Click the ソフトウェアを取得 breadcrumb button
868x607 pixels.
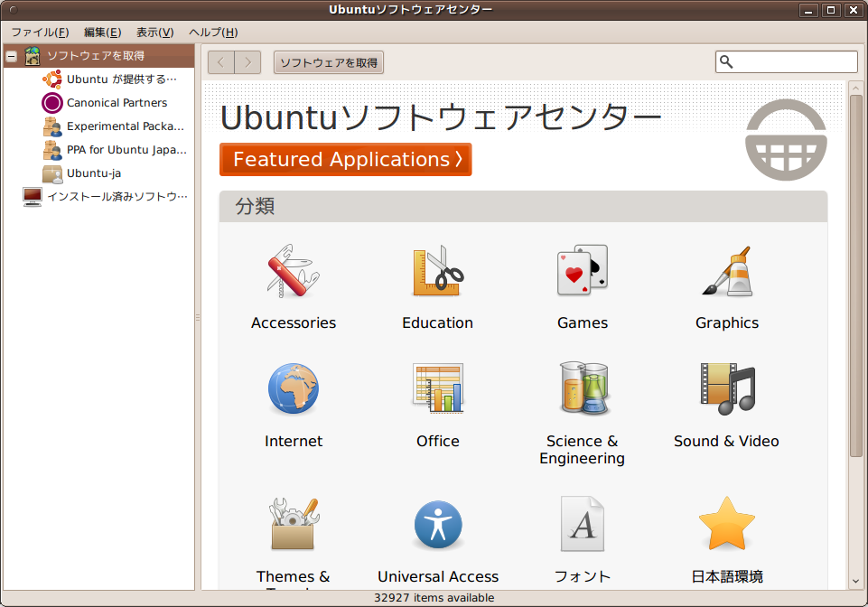(329, 62)
